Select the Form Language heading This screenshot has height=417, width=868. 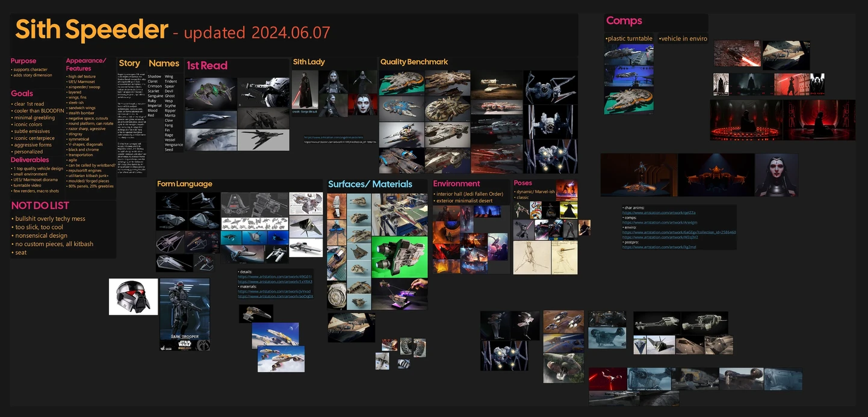(185, 184)
